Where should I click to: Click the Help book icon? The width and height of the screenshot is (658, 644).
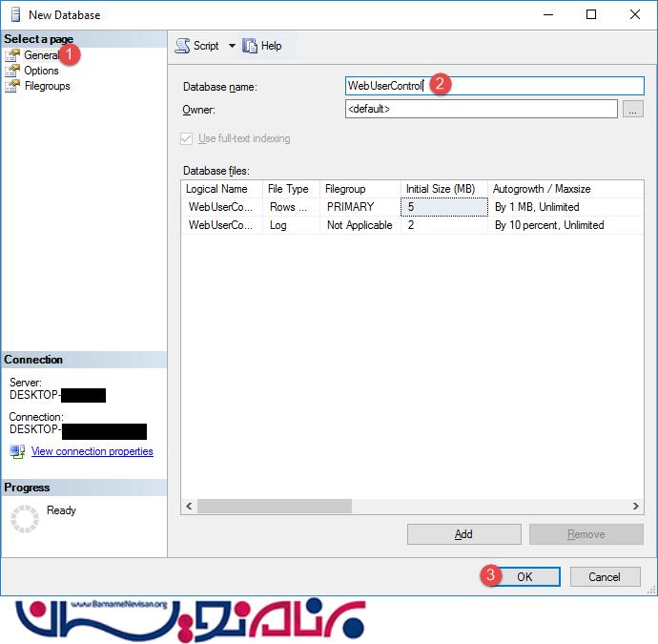pyautogui.click(x=250, y=46)
